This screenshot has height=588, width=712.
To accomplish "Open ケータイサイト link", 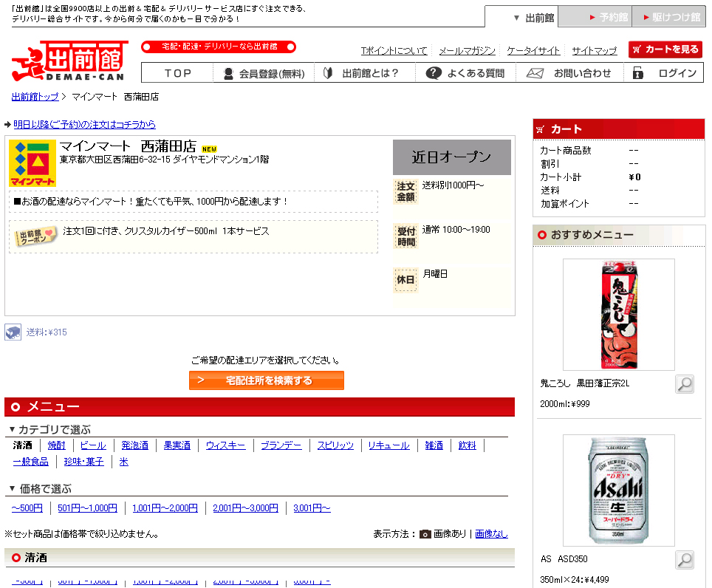I will [533, 50].
